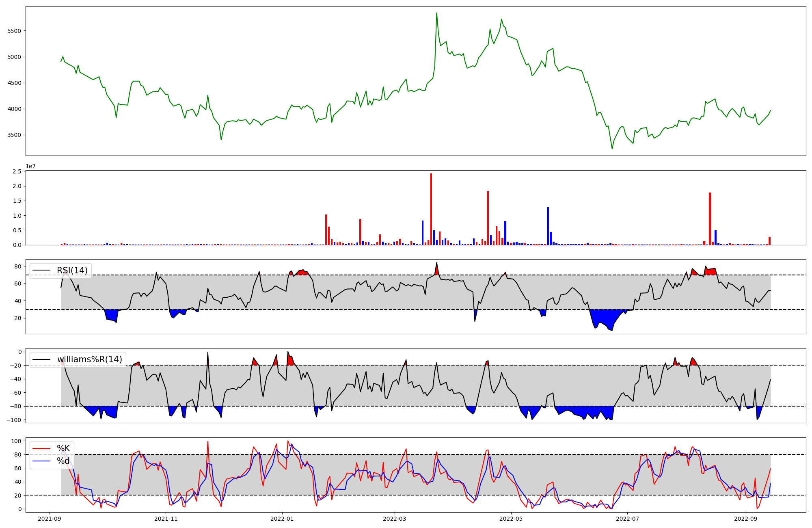This screenshot has width=812, height=528.
Task: Click the RSI(14) legend label
Action: point(72,270)
